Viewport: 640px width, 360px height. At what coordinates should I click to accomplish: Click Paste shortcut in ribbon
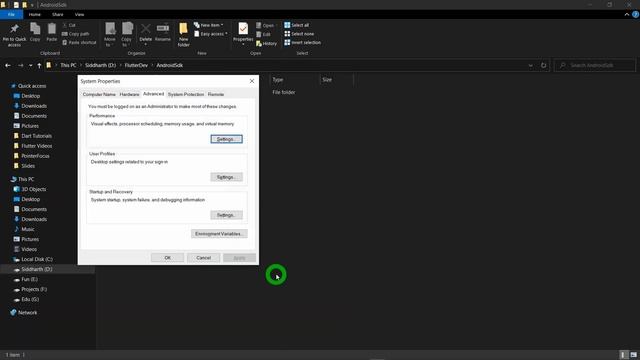click(x=79, y=42)
